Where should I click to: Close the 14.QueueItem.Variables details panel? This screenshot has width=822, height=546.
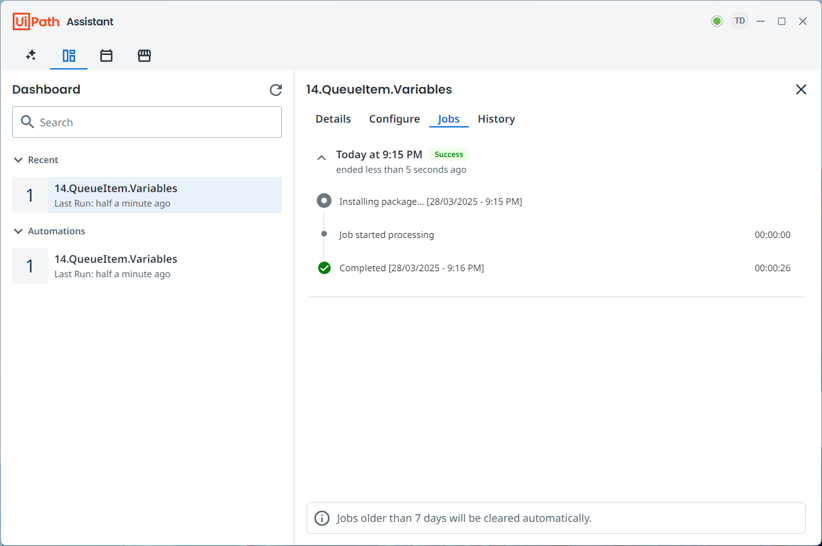point(801,90)
